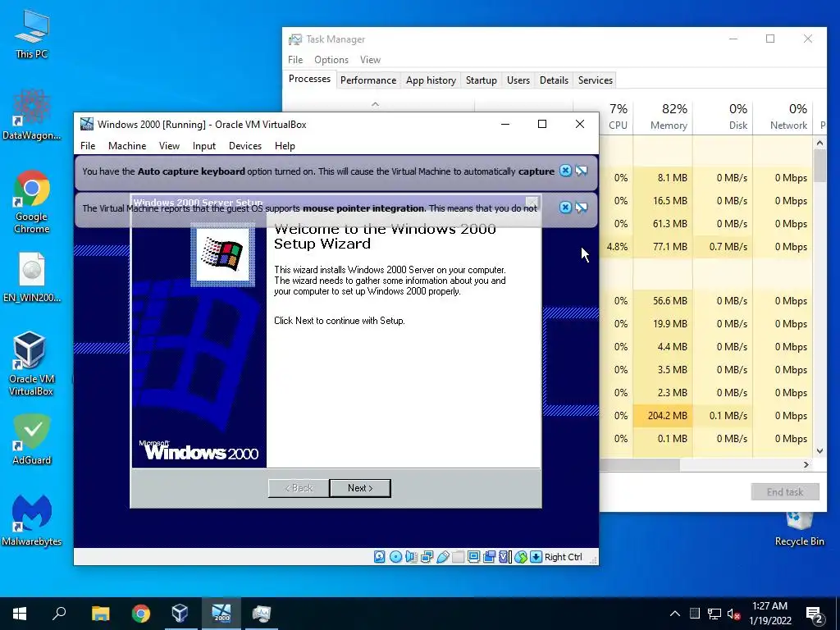Sort by Network column header

[x=783, y=116]
